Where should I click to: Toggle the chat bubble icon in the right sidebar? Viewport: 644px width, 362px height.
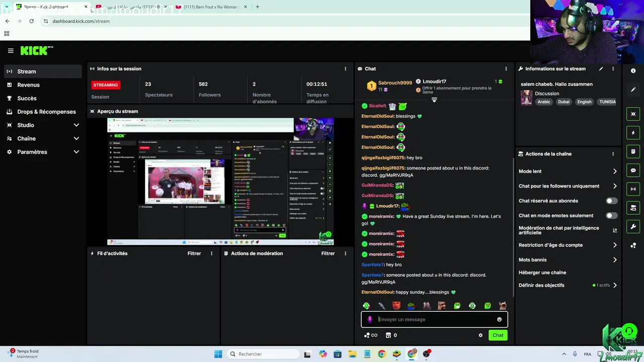(633, 170)
